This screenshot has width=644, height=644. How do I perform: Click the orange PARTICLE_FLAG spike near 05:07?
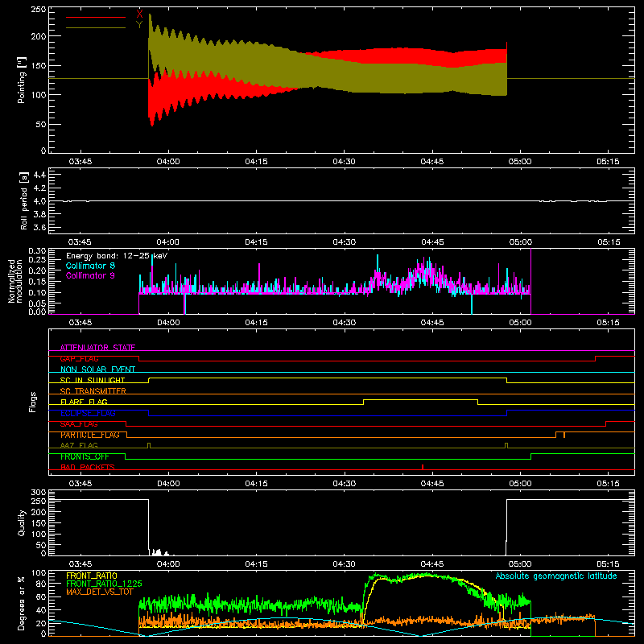[564, 435]
